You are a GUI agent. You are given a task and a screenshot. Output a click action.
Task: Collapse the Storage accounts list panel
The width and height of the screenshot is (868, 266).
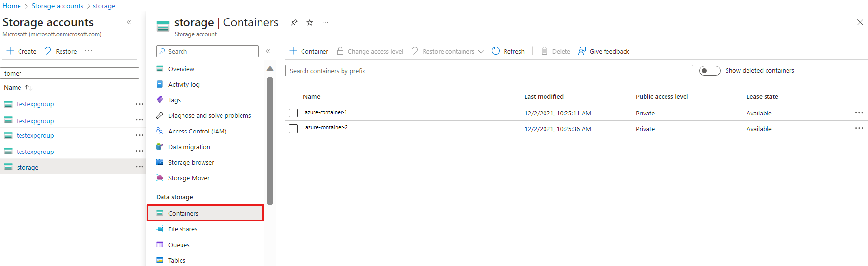point(129,22)
